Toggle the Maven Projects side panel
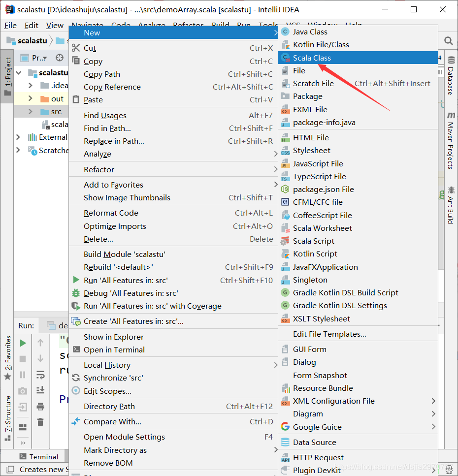 coord(451,140)
